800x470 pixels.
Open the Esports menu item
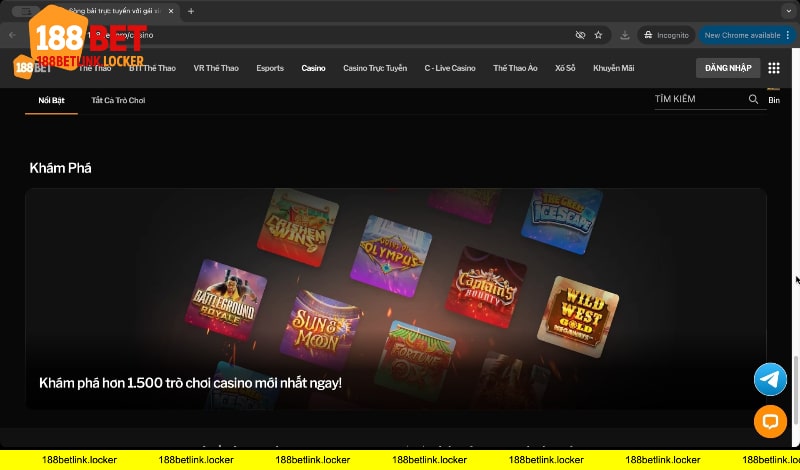[270, 68]
